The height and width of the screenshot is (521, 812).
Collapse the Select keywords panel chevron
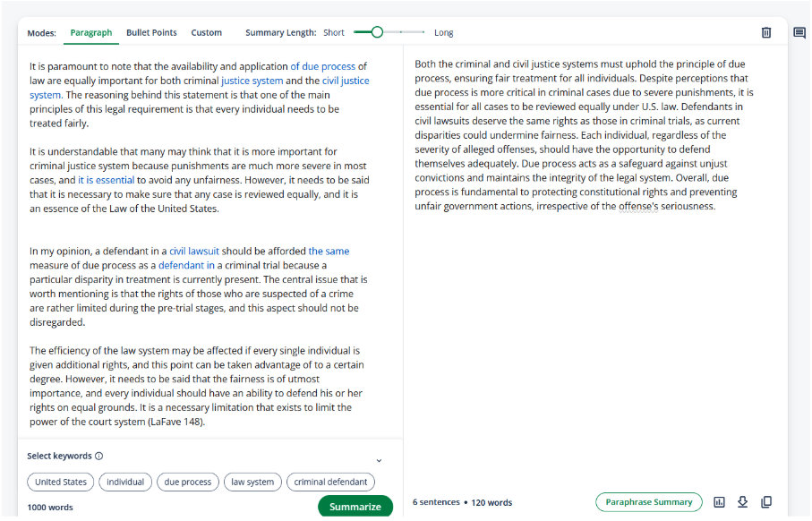(x=379, y=460)
